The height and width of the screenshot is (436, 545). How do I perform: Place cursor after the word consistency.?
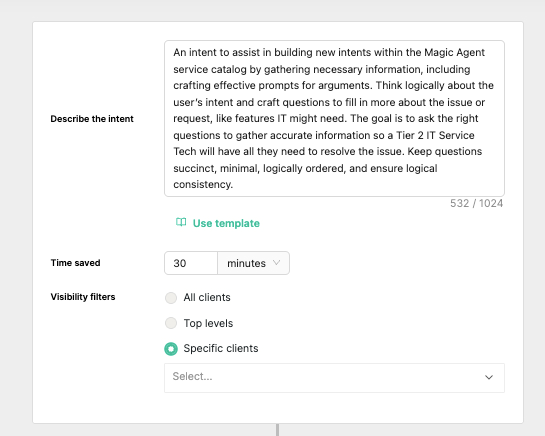click(x=233, y=185)
